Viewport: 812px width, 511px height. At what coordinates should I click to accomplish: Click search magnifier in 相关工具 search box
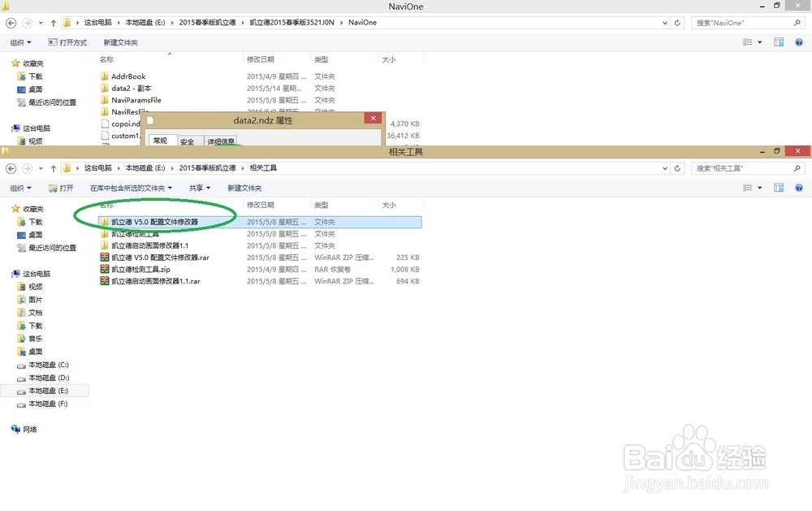point(797,168)
